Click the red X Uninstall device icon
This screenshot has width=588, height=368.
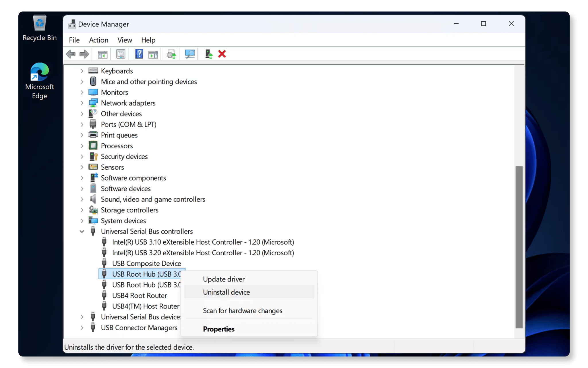tap(222, 54)
